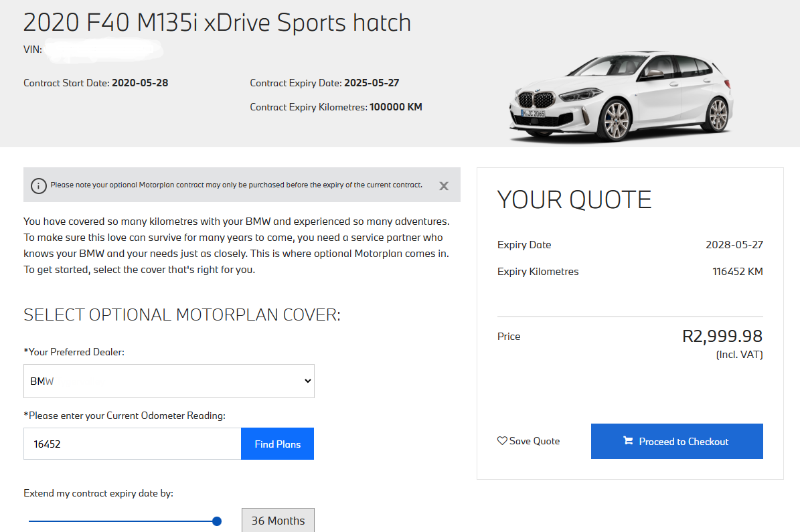This screenshot has width=800, height=532.
Task: Click the 36 Months value box
Action: (x=278, y=520)
